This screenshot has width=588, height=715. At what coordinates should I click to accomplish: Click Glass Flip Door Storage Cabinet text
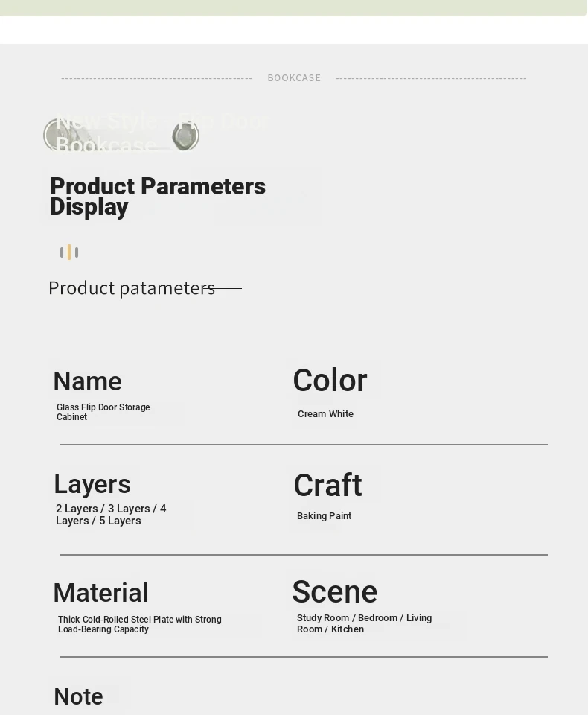(103, 412)
